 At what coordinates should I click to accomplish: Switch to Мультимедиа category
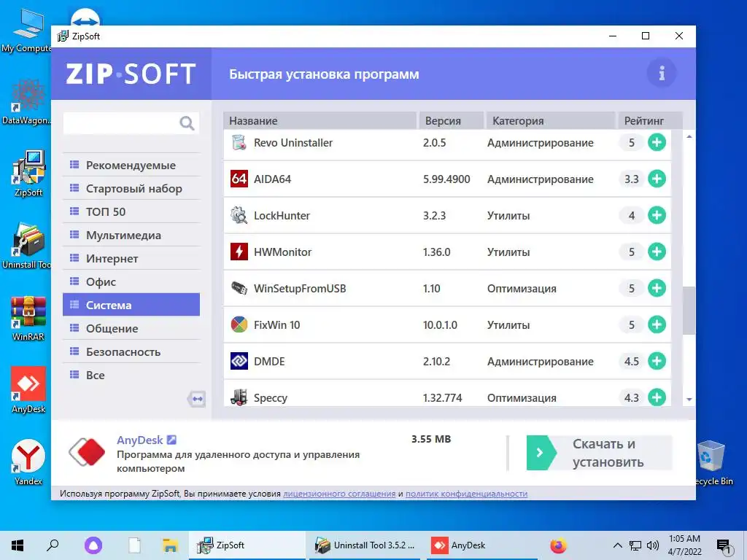click(x=131, y=236)
